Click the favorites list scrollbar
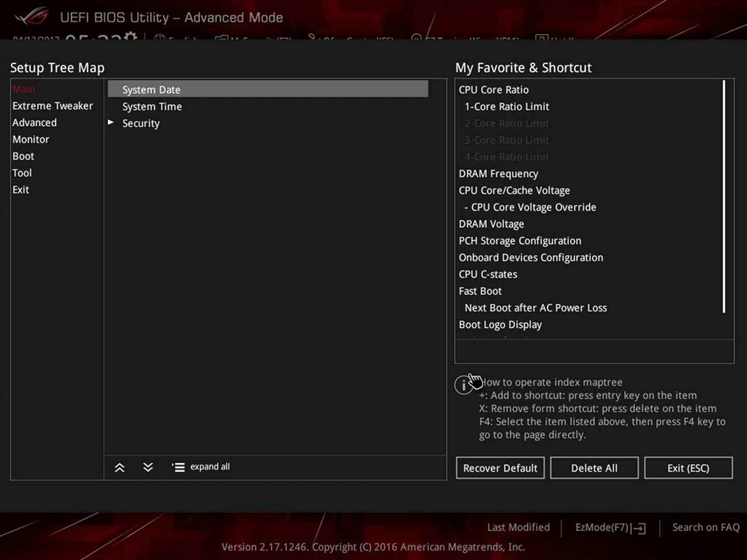The image size is (747, 560). pos(724,197)
